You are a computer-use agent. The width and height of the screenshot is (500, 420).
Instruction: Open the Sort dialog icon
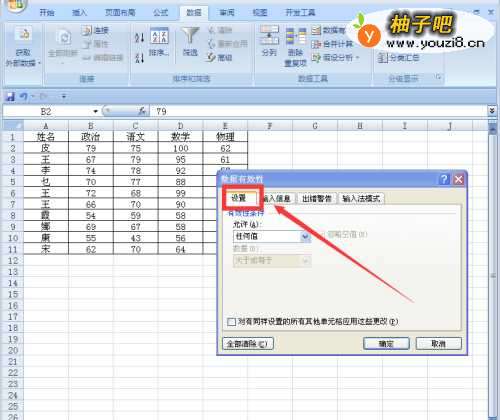click(159, 36)
